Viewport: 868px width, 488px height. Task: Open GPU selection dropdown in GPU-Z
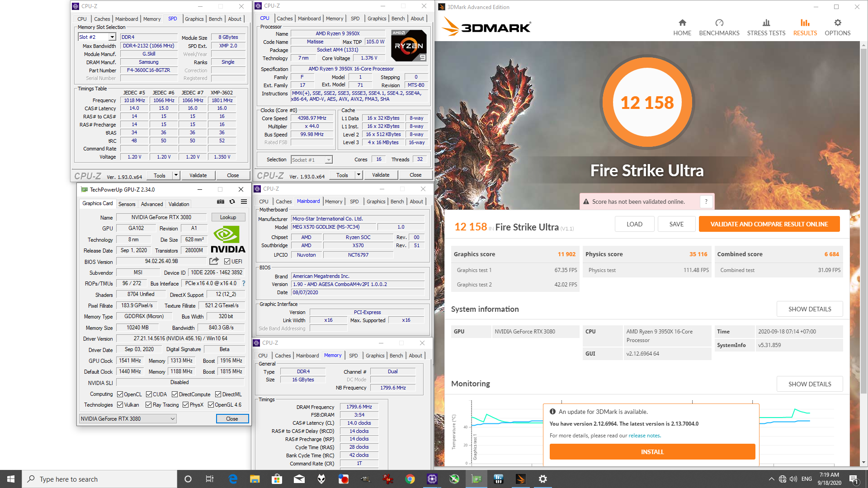pyautogui.click(x=128, y=418)
